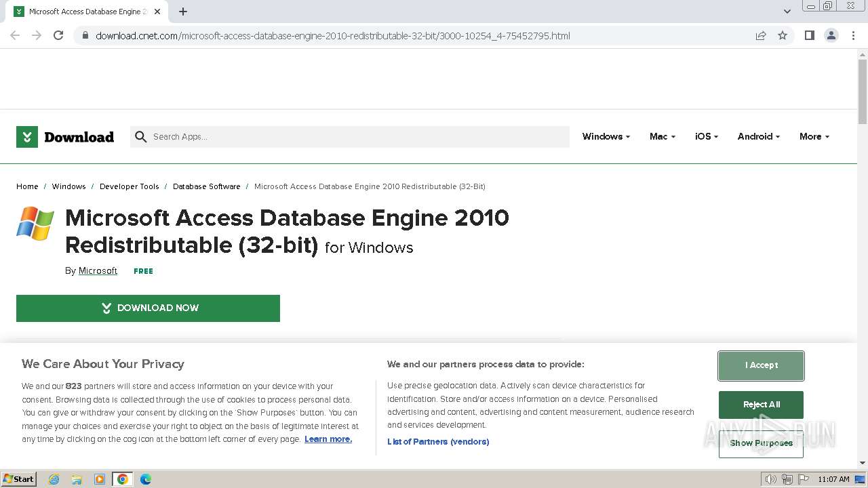The image size is (868, 488).
Task: Open the List of Partners (vendors) link
Action: click(438, 442)
